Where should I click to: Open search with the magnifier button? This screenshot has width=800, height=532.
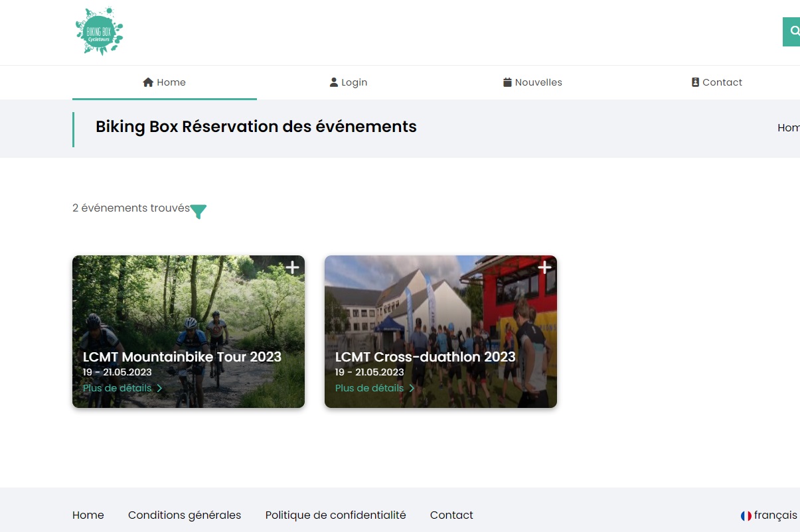792,32
